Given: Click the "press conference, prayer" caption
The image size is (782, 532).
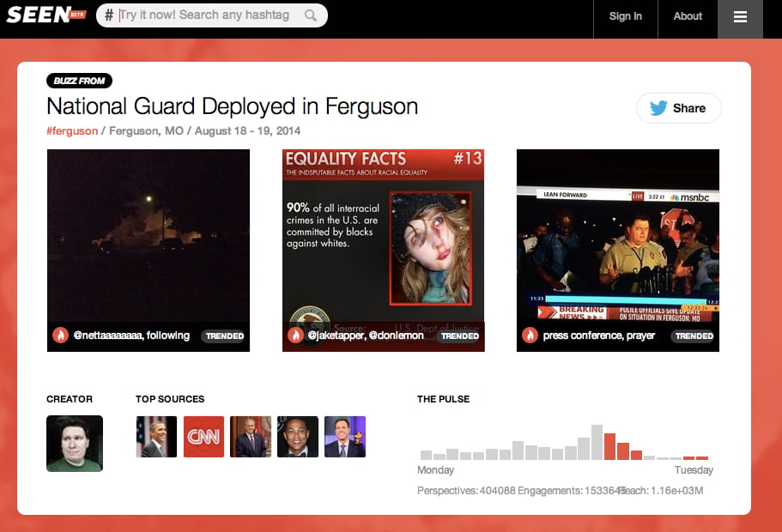Looking at the screenshot, I should coord(599,335).
